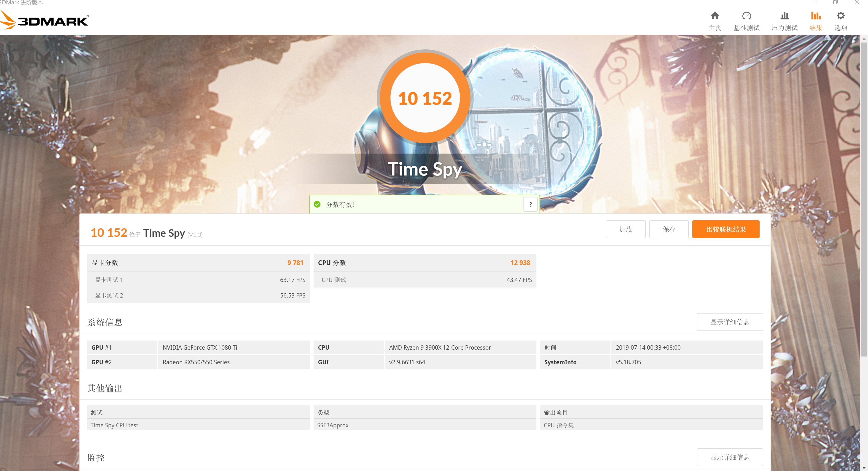Click the scrollbar down arrow
The height and width of the screenshot is (471, 868).
pyautogui.click(x=864, y=468)
